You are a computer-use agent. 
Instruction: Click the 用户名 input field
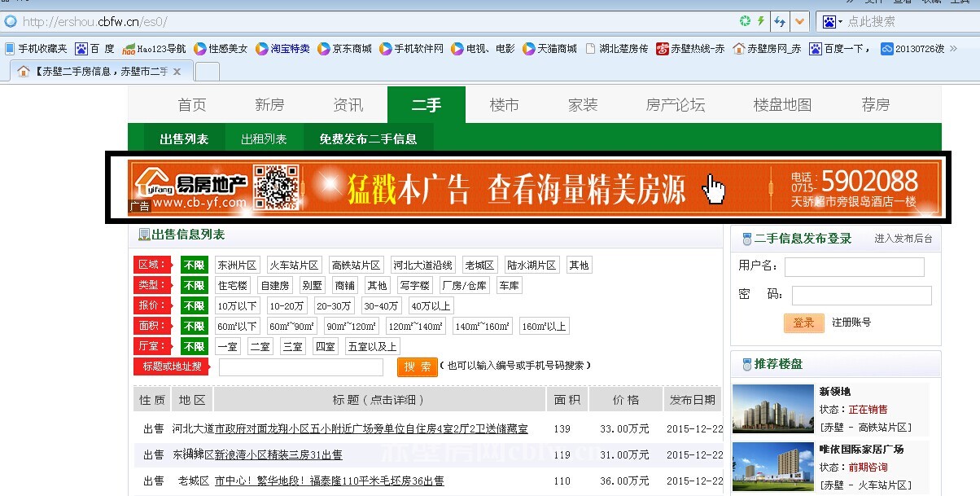tap(854, 267)
